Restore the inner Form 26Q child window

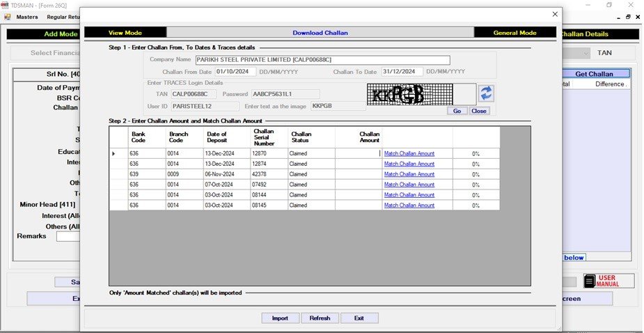(629, 17)
